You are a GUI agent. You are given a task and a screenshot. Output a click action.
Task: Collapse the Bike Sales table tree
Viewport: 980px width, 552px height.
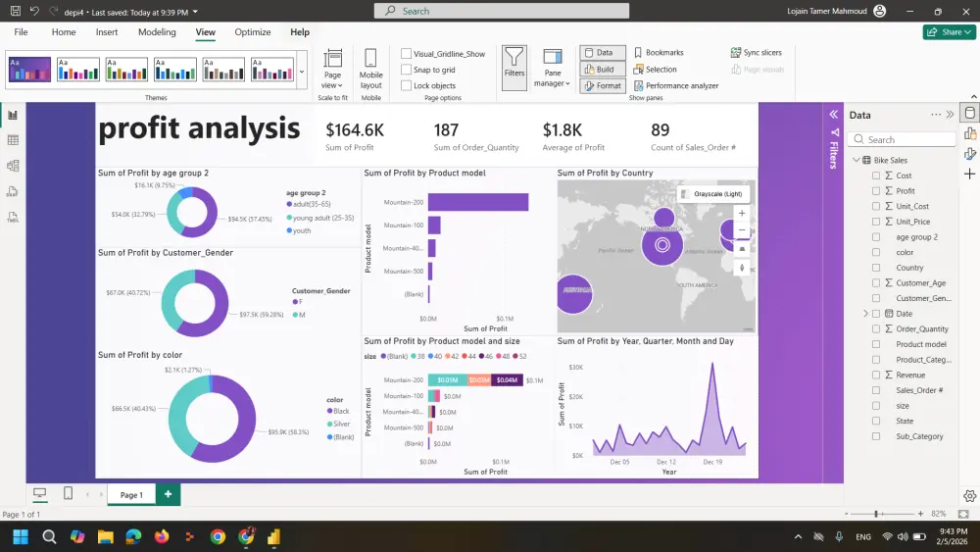857,160
